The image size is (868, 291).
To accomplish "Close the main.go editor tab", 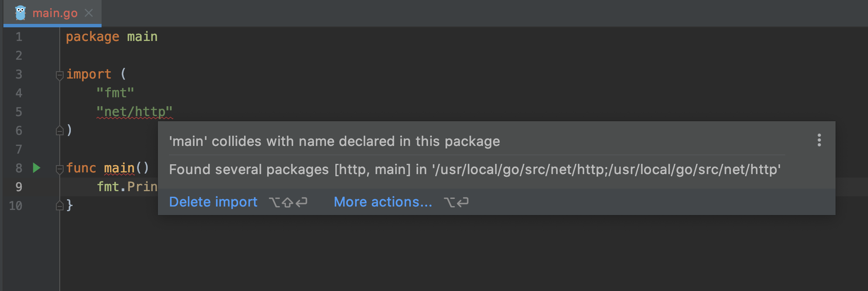I will (x=88, y=12).
